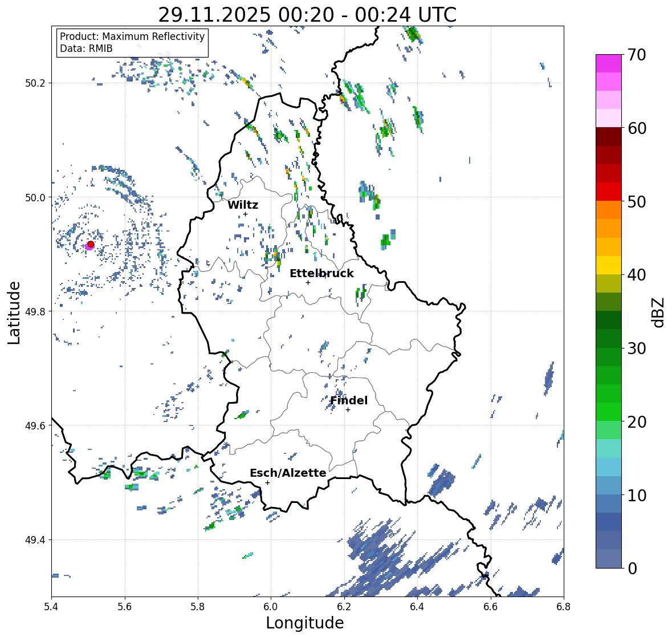
Task: Click the Longitude axis label
Action: point(305,623)
